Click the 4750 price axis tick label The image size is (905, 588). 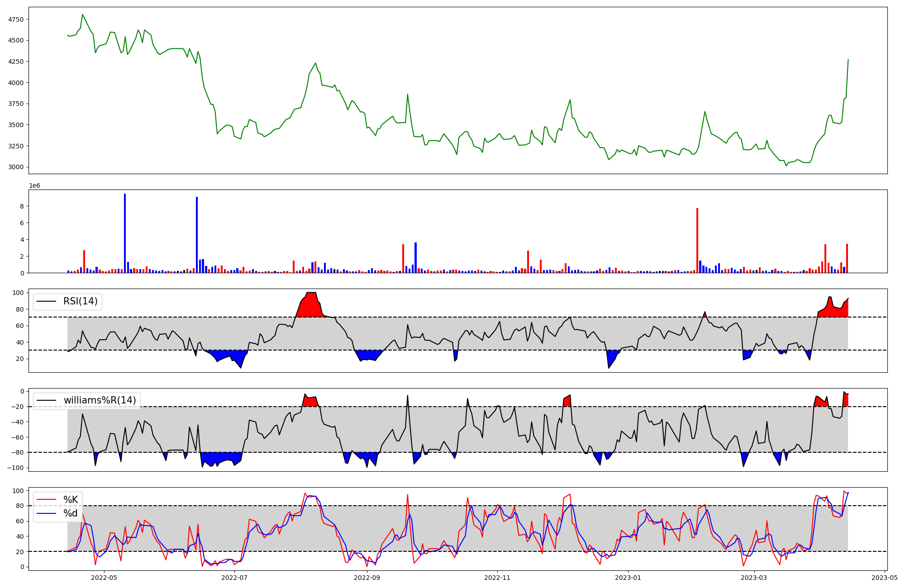tap(16, 20)
